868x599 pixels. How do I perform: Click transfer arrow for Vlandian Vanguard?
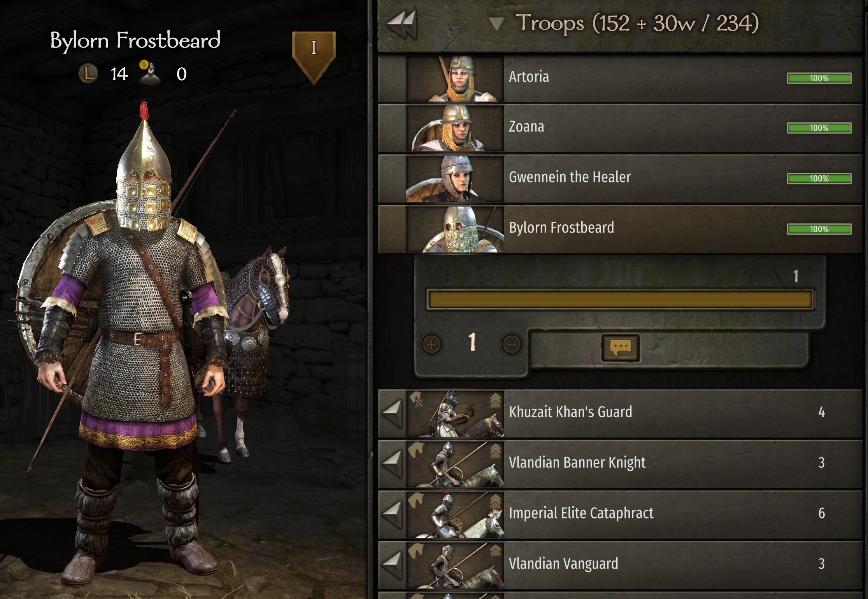pyautogui.click(x=392, y=565)
